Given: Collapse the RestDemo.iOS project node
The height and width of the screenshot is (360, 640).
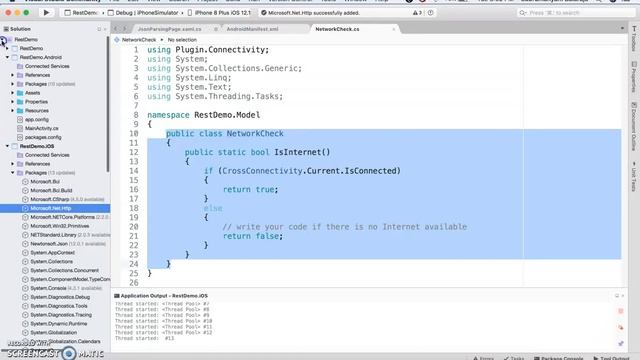Looking at the screenshot, I should 7,146.
